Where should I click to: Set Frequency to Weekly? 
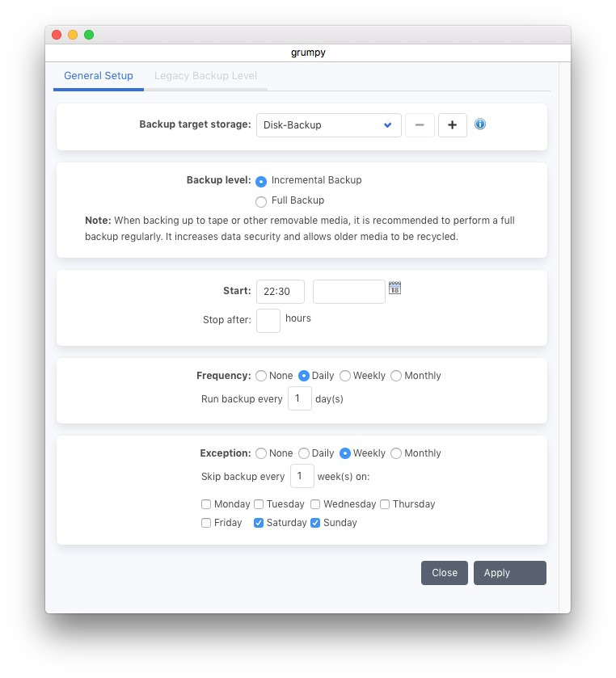click(x=345, y=376)
